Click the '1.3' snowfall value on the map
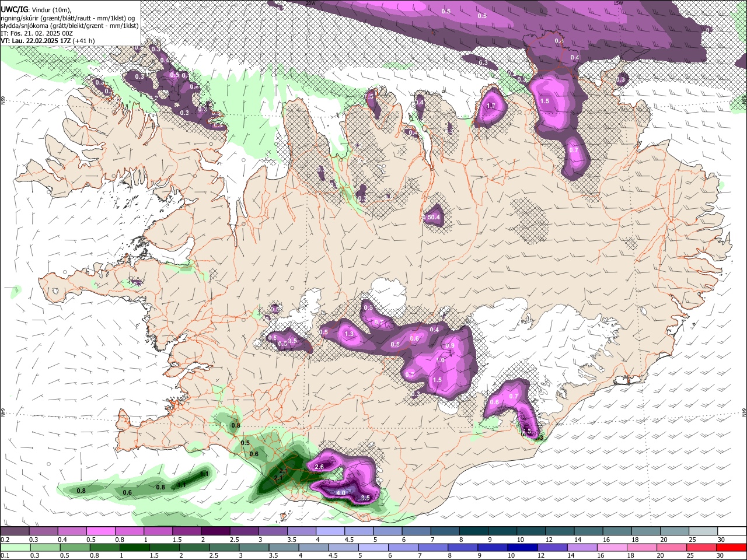The image size is (747, 560). click(350, 334)
